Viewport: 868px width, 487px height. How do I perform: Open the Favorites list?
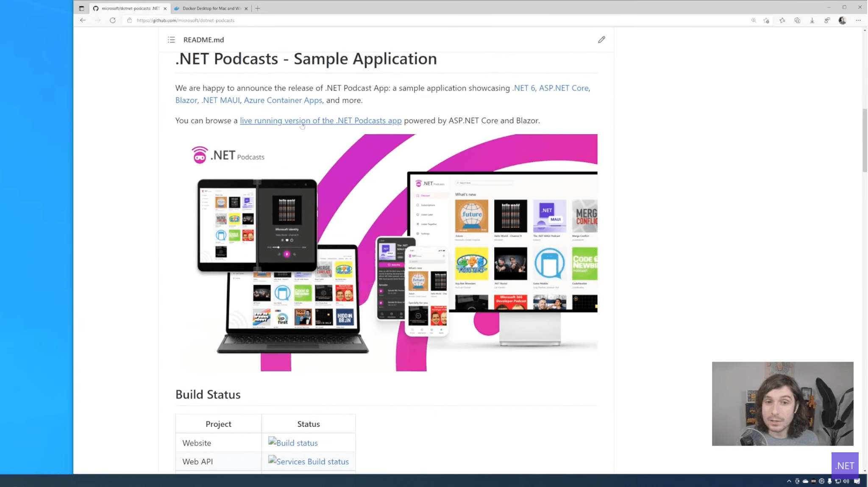(782, 20)
